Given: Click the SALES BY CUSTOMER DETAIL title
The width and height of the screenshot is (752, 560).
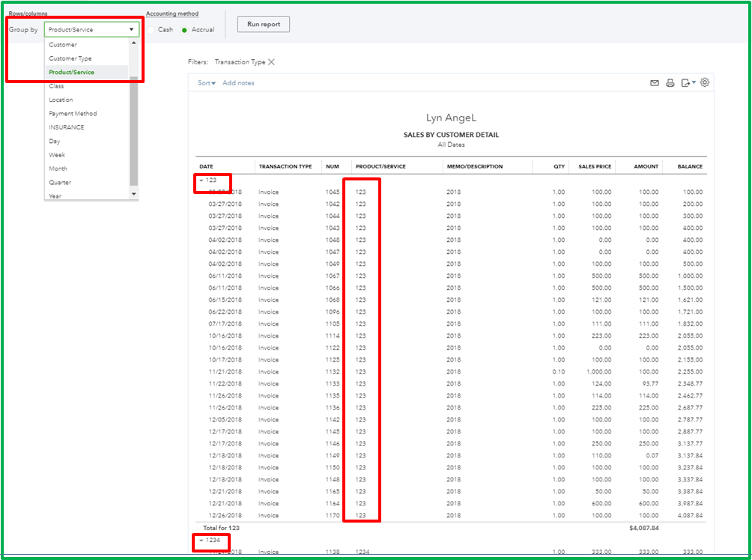Looking at the screenshot, I should tap(451, 135).
